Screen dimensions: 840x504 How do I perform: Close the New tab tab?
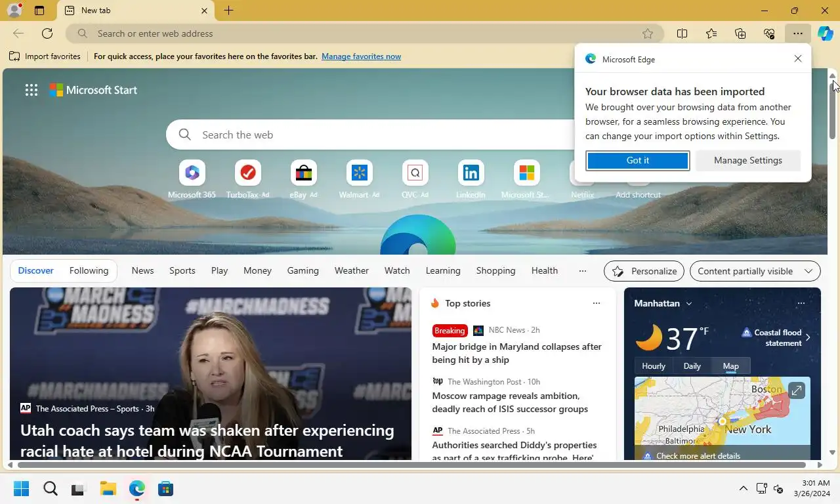204,10
